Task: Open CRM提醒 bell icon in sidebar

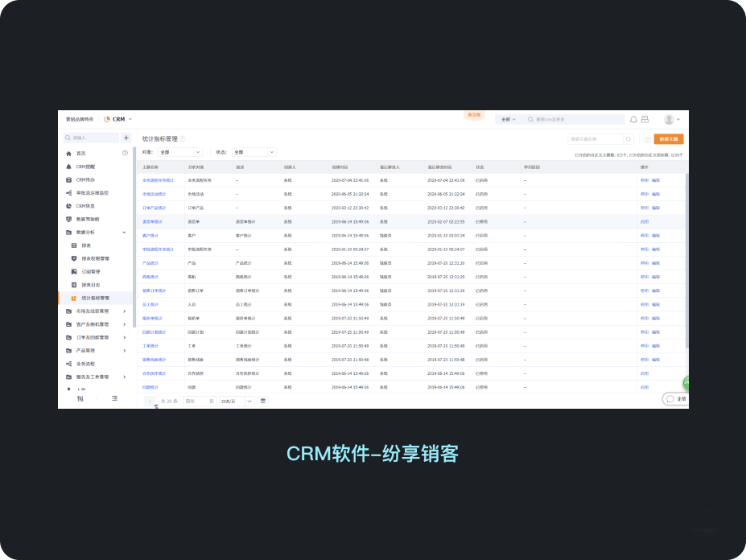Action: pyautogui.click(x=68, y=167)
